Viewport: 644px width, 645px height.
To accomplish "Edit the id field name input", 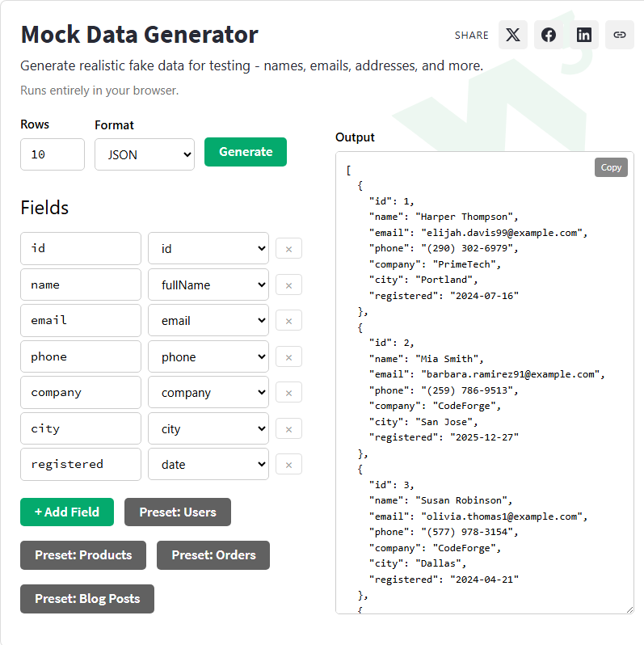I will click(x=81, y=248).
